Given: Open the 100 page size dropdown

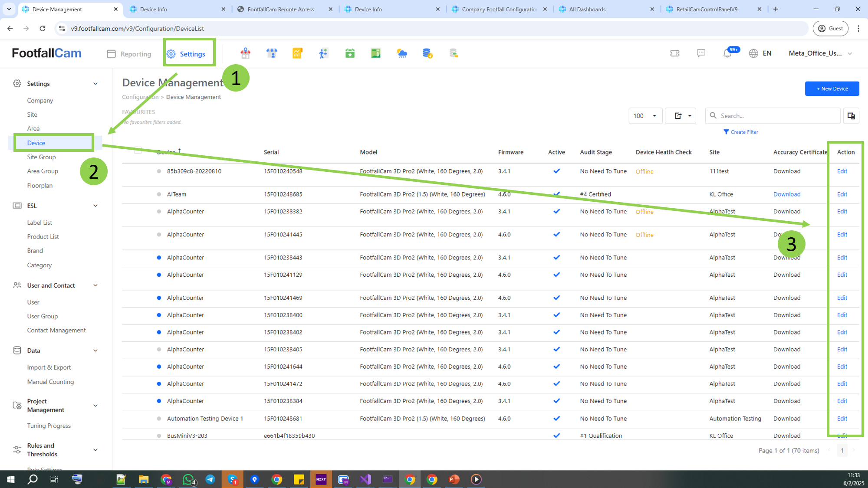Looking at the screenshot, I should click(x=645, y=116).
